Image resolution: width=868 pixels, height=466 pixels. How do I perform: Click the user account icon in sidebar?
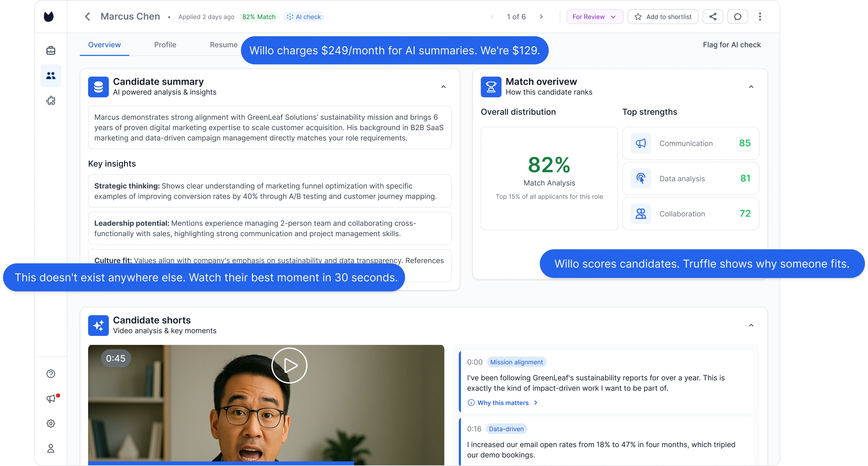point(51,448)
